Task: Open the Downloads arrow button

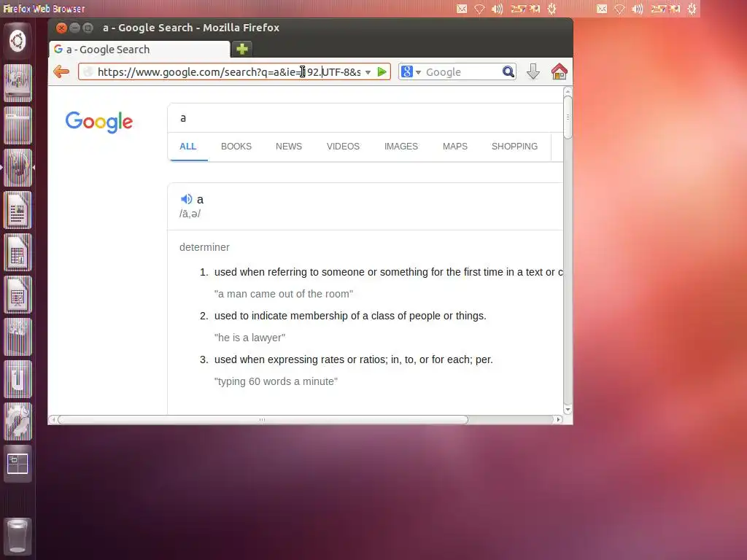Action: click(533, 72)
